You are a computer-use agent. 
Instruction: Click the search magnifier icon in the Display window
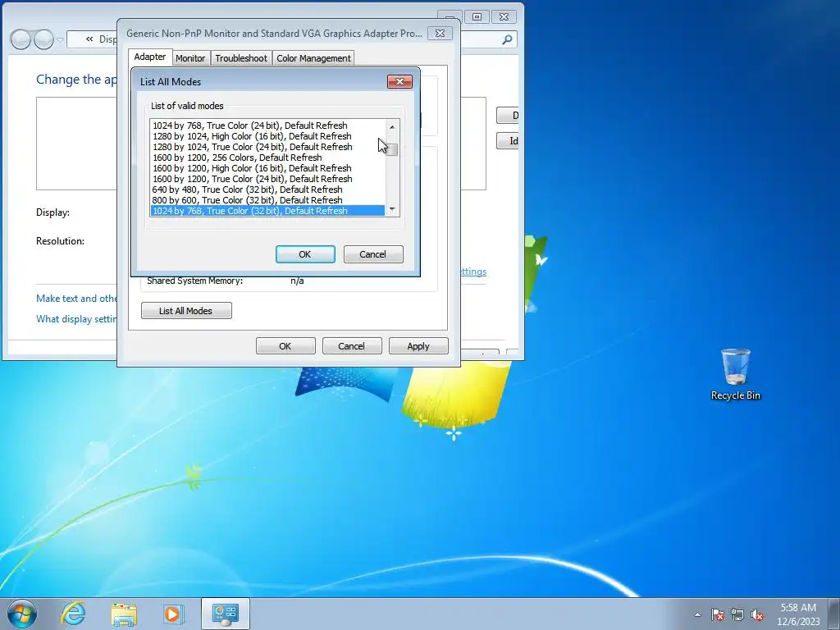click(507, 39)
